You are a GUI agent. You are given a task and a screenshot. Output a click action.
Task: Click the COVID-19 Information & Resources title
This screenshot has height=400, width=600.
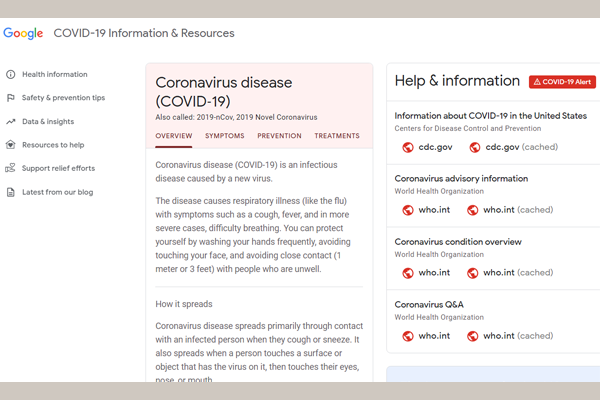pyautogui.click(x=144, y=33)
